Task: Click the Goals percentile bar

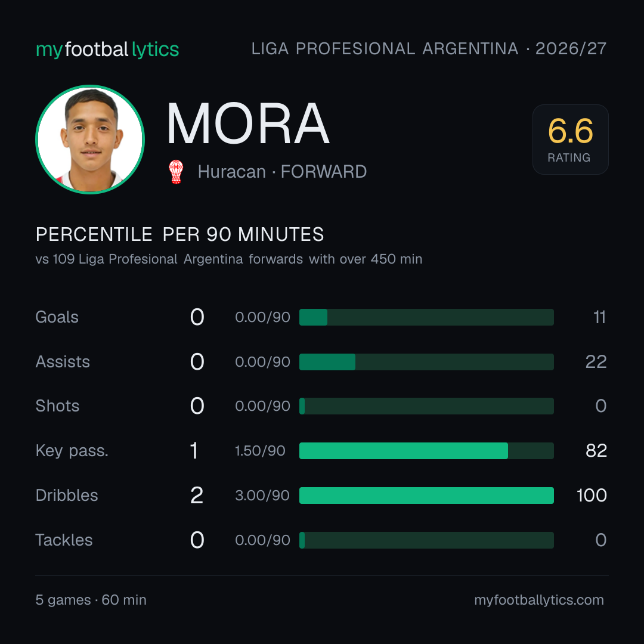Action: click(x=426, y=317)
